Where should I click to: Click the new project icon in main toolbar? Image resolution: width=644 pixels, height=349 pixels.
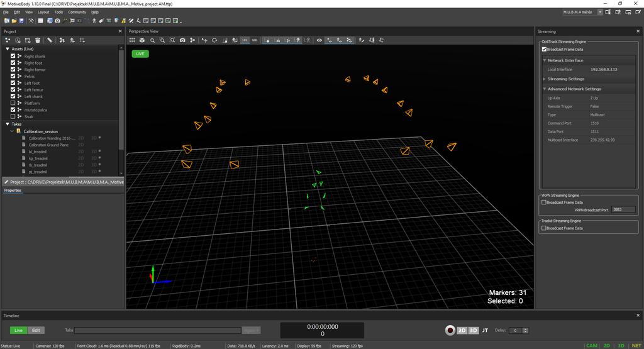[6, 21]
